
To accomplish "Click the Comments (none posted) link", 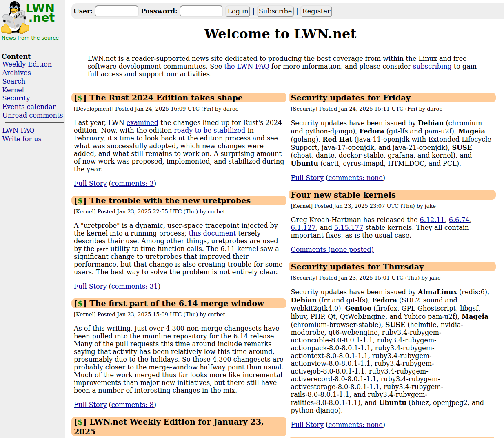I will point(332,249).
